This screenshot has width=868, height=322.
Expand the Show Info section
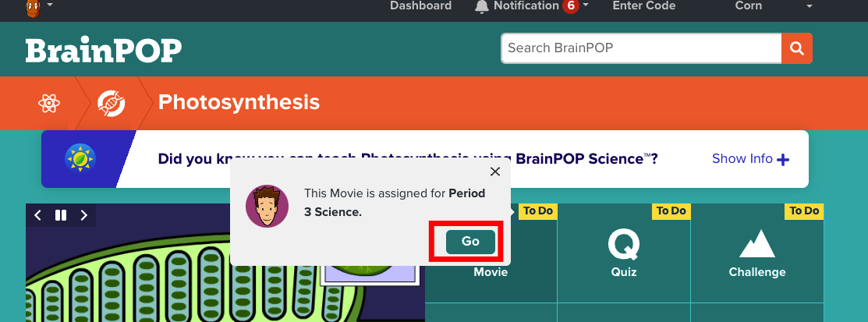pyautogui.click(x=750, y=159)
